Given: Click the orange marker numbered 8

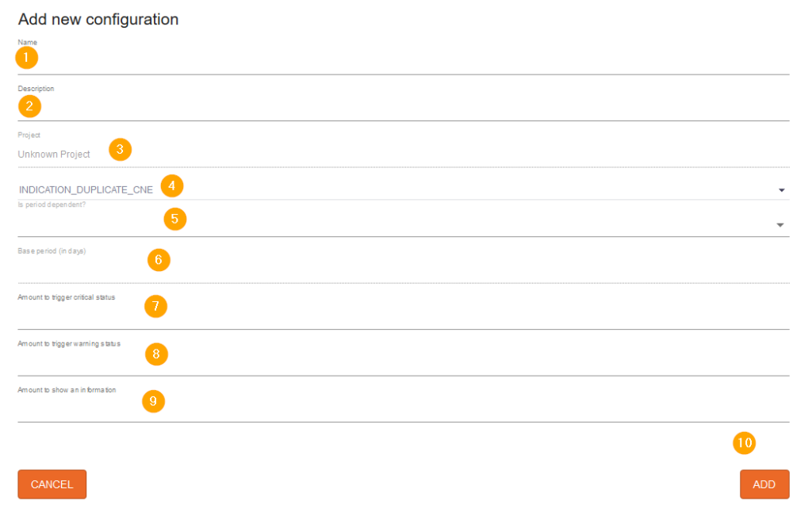Looking at the screenshot, I should 156,354.
